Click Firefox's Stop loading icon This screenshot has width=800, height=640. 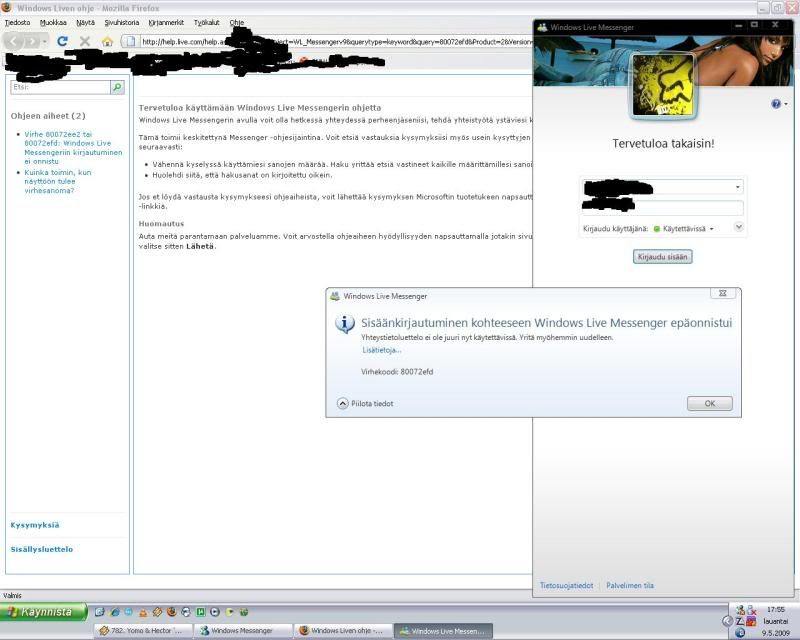pyautogui.click(x=85, y=41)
